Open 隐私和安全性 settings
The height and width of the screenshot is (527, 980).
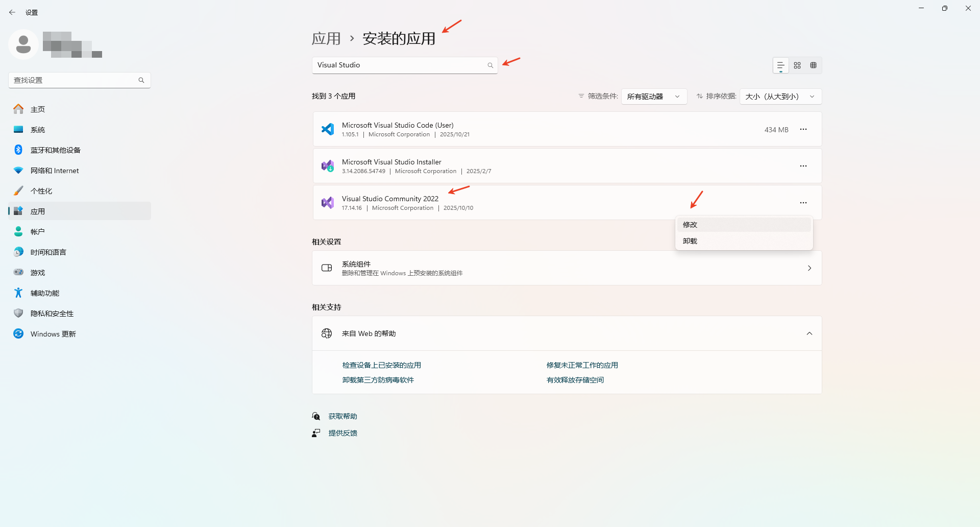point(80,314)
